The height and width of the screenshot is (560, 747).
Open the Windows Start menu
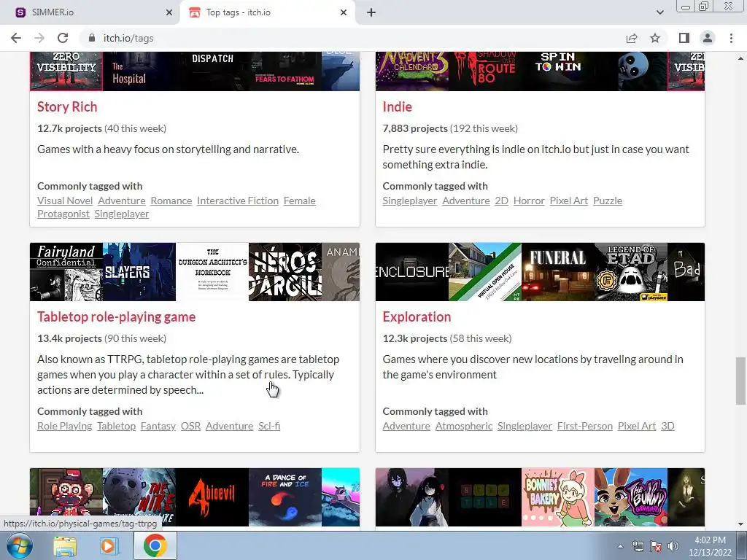(x=19, y=546)
